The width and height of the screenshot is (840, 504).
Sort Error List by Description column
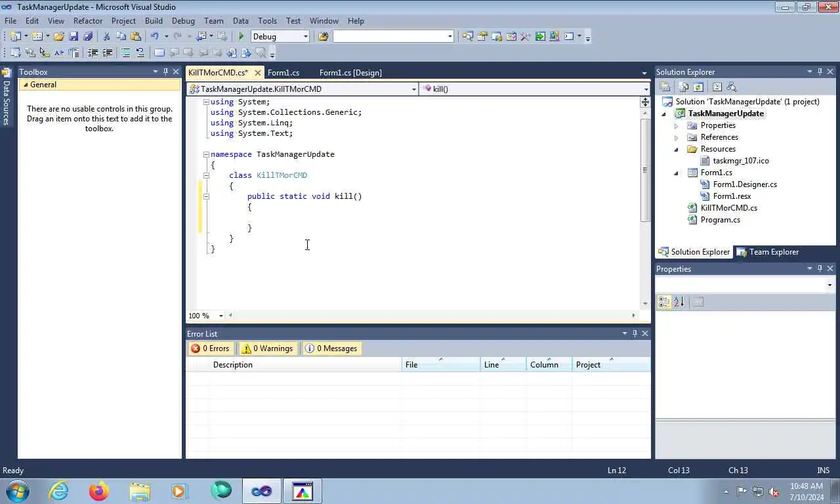click(x=306, y=364)
